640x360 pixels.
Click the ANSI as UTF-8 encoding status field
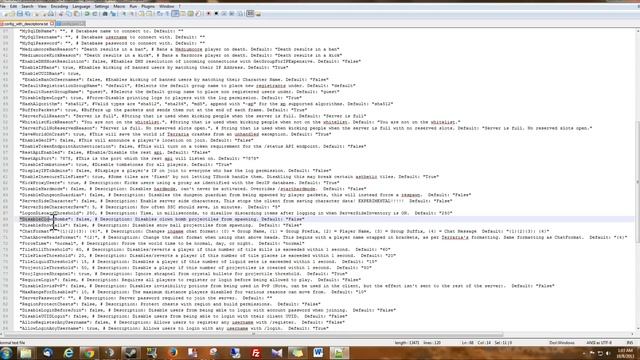coord(599,343)
